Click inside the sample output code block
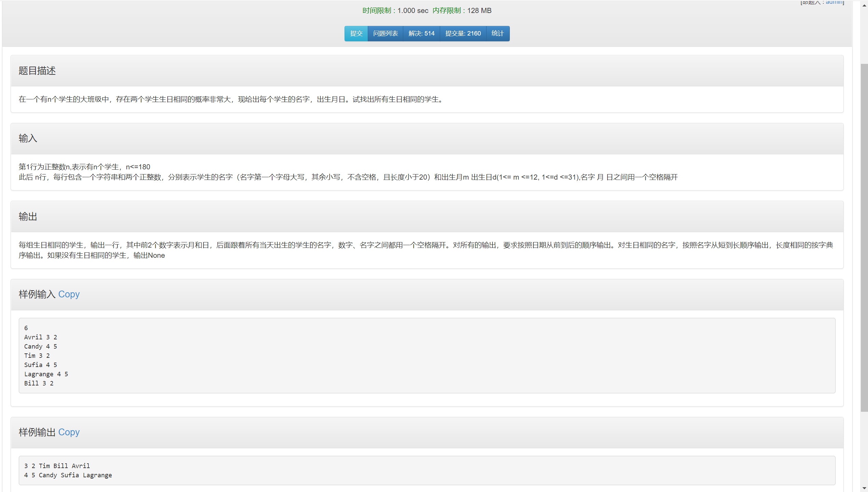This screenshot has height=492, width=868. click(x=427, y=470)
